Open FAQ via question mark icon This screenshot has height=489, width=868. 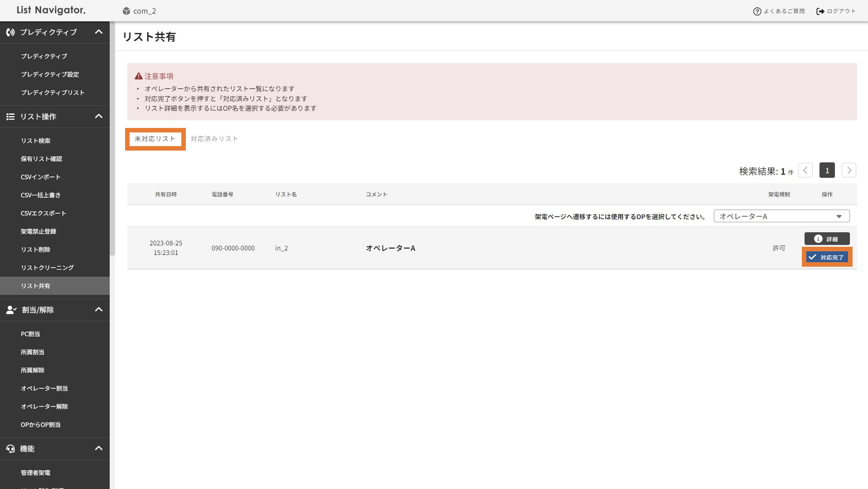[757, 11]
